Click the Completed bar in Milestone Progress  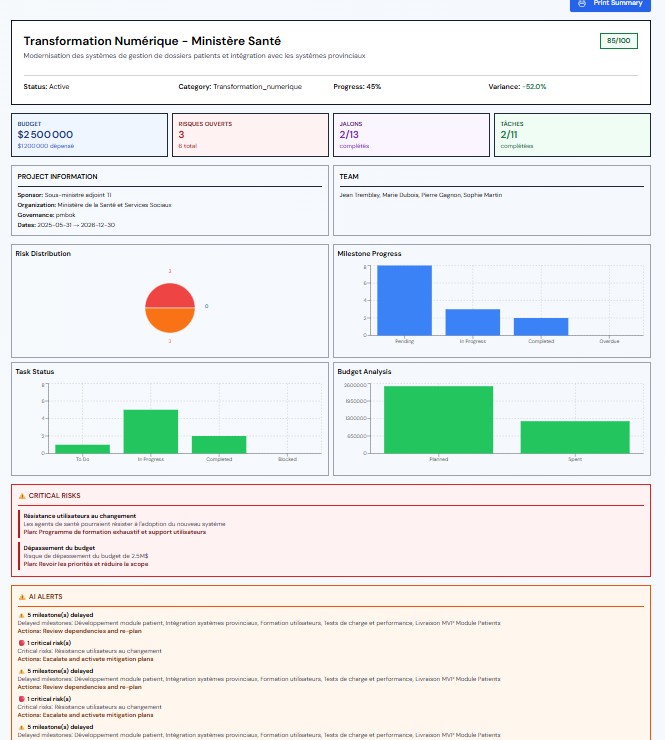(x=541, y=327)
